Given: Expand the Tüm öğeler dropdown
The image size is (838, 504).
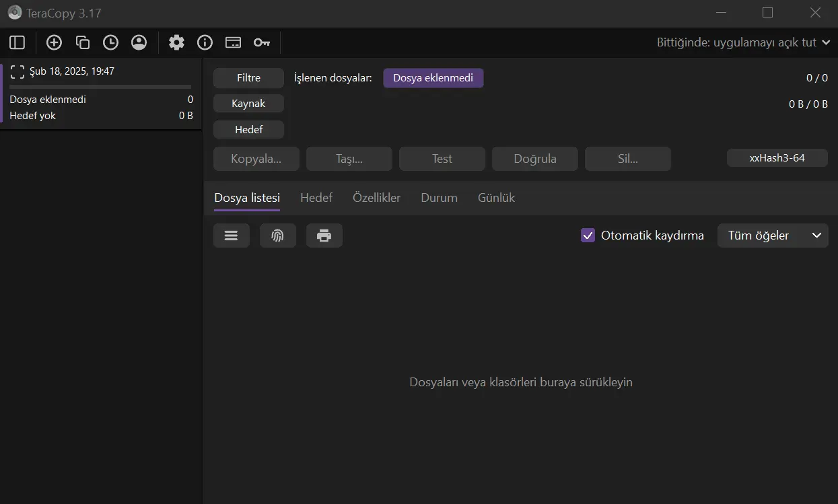Looking at the screenshot, I should click(773, 236).
